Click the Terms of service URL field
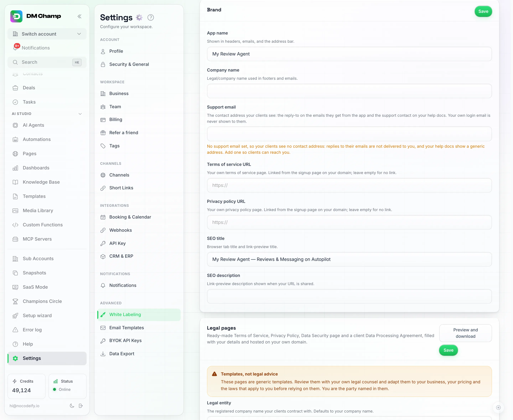 click(349, 185)
